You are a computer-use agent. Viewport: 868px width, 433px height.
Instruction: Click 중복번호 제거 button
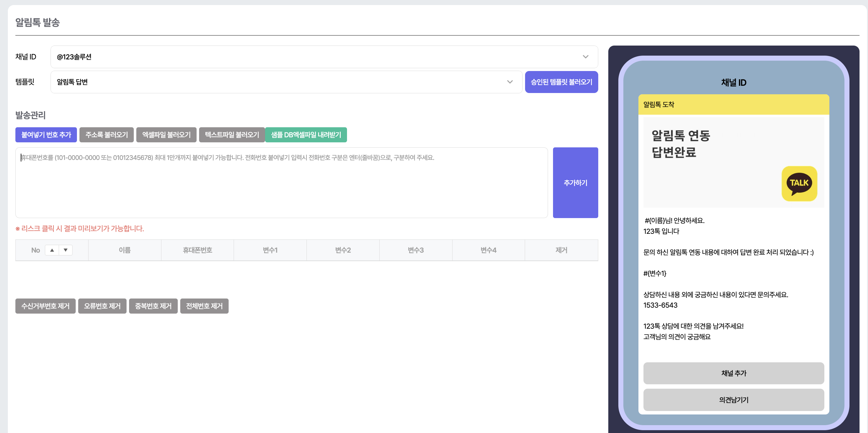153,306
